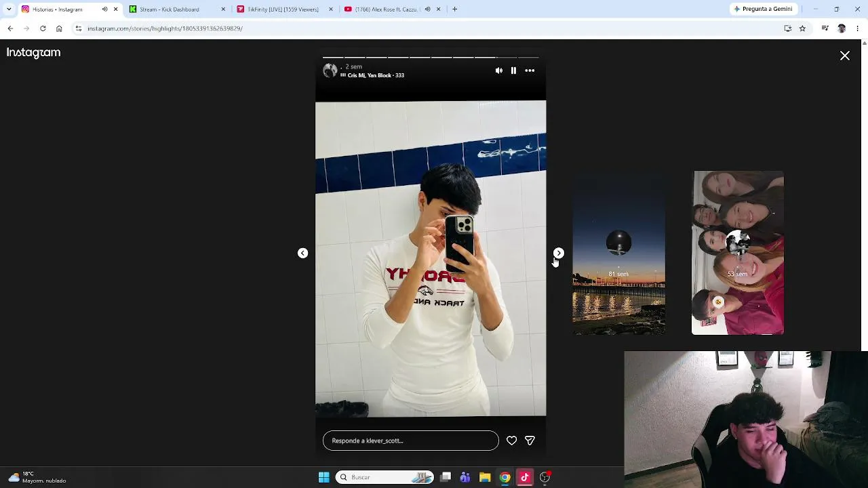Viewport: 868px width, 488px height.
Task: Mute the Instagram story audio
Action: (x=499, y=70)
